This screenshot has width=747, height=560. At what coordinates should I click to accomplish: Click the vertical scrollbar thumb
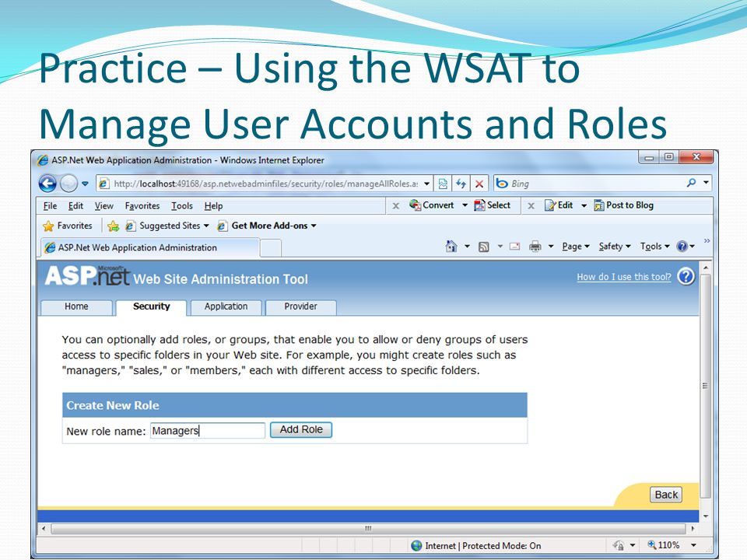pyautogui.click(x=706, y=386)
